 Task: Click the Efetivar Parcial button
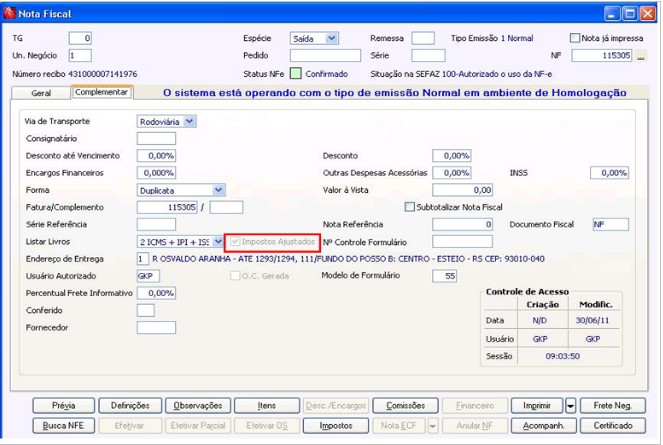click(197, 426)
